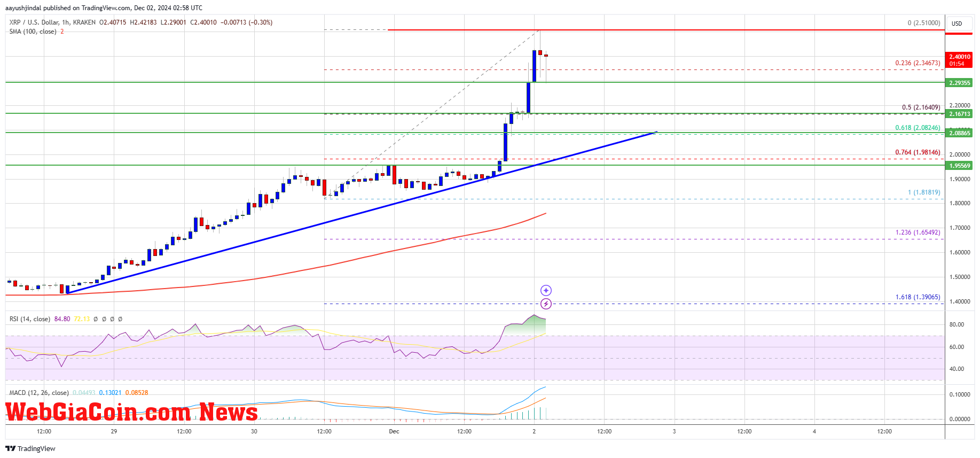Click the date label 4 on time axis

click(x=814, y=431)
